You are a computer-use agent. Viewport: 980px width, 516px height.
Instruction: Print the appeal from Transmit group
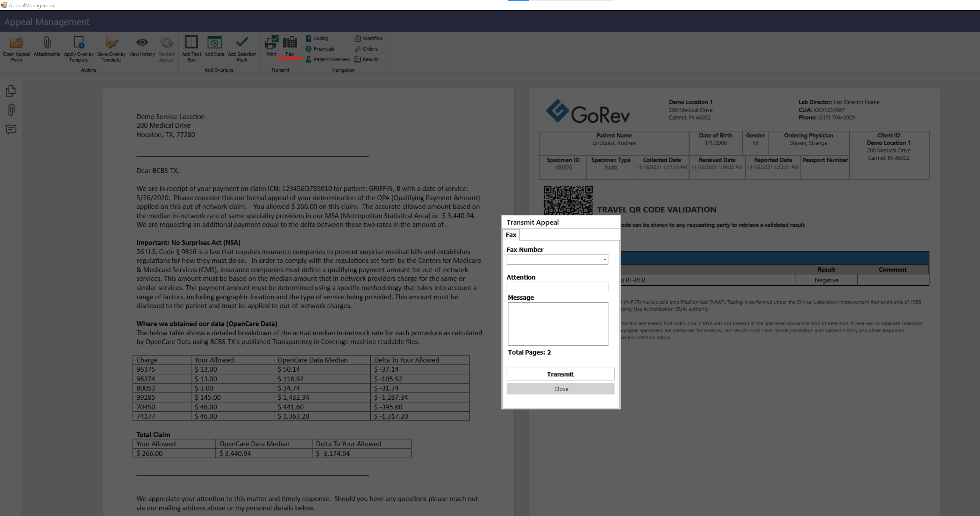tap(271, 46)
